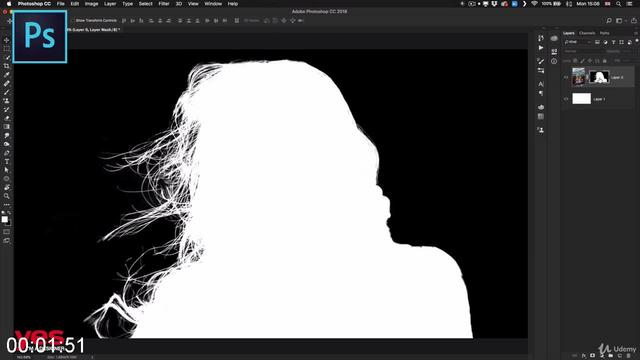The width and height of the screenshot is (640, 360).
Task: Open the workspace switcher dropdown
Action: (620, 20)
